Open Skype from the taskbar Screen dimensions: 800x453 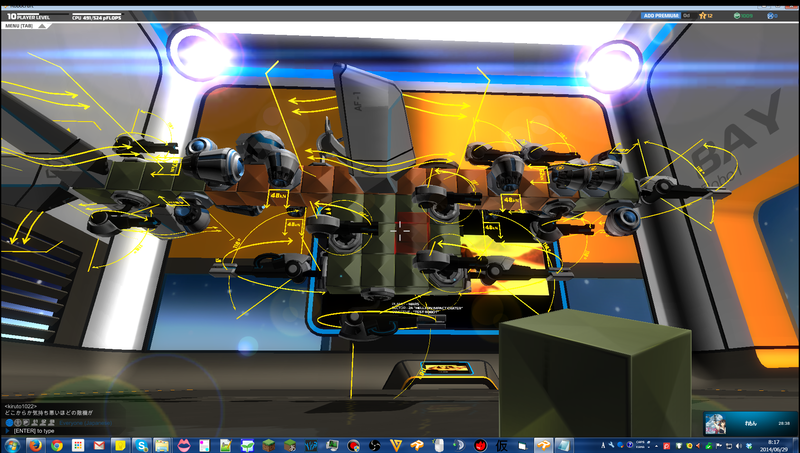[141, 445]
